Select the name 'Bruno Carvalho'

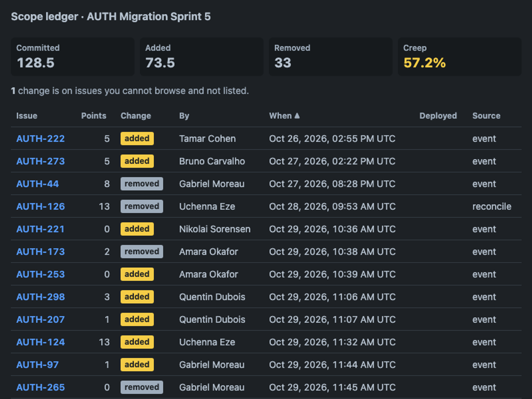[x=212, y=161]
